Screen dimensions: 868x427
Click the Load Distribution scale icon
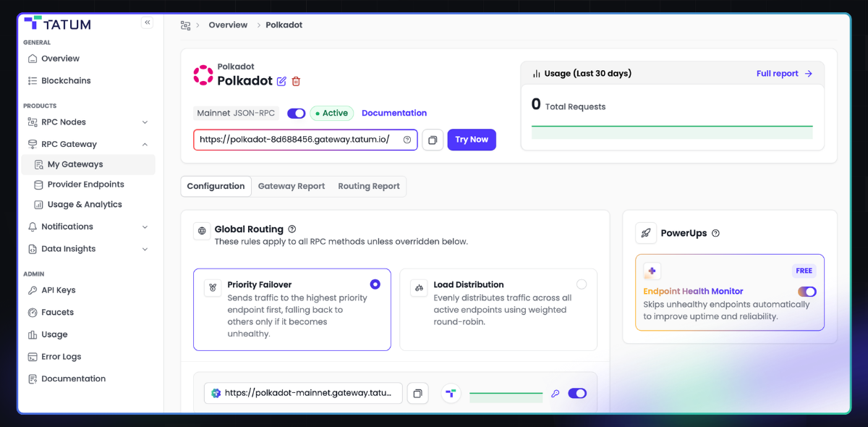coord(419,287)
